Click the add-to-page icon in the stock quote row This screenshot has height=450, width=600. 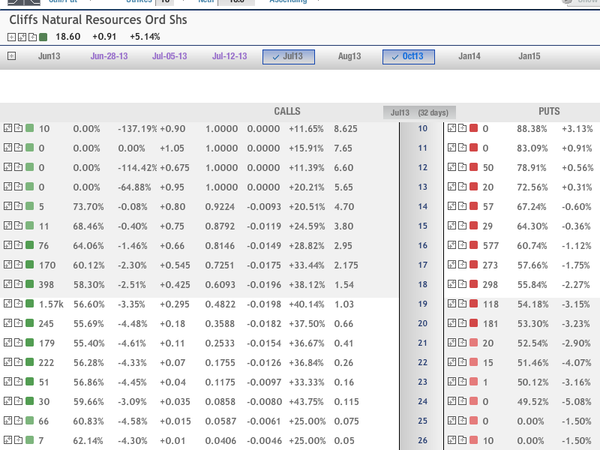(x=33, y=37)
